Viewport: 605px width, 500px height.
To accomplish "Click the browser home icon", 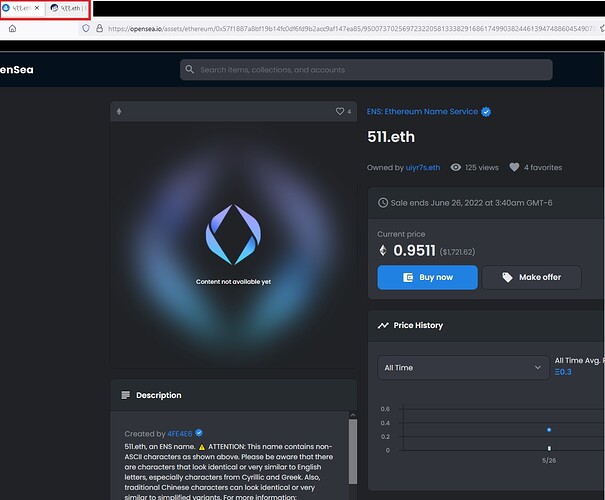I will point(12,29).
